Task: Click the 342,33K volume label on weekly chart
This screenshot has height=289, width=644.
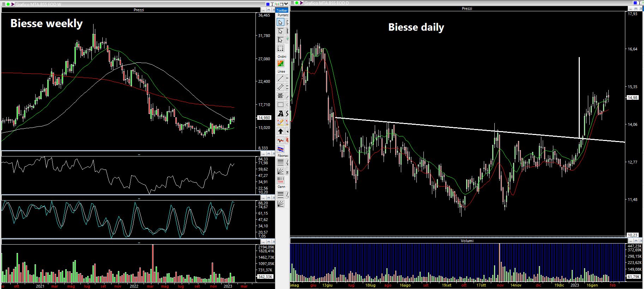Action: 265,277
